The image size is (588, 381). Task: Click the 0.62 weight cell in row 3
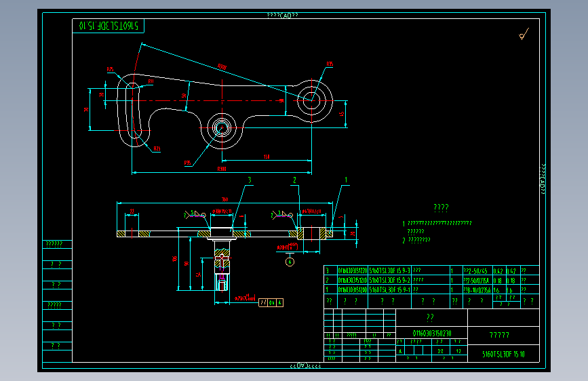(x=498, y=270)
